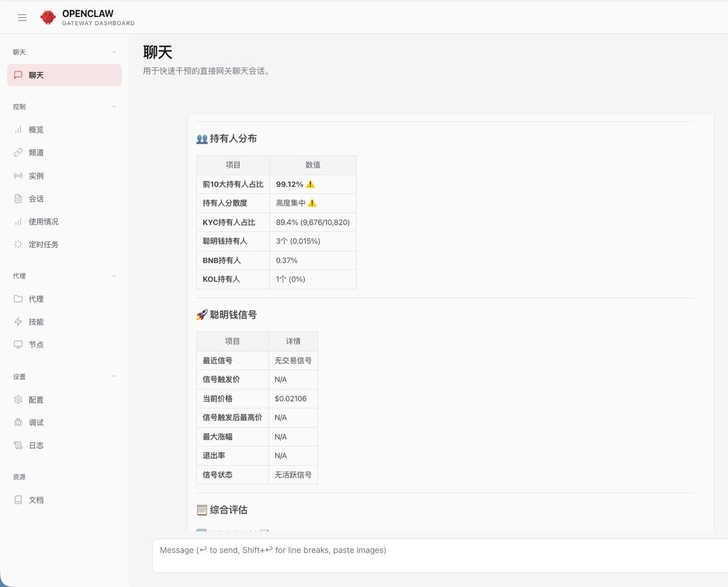Open the 日志 logs page
Viewport: 728px width, 587px height.
[x=64, y=446]
